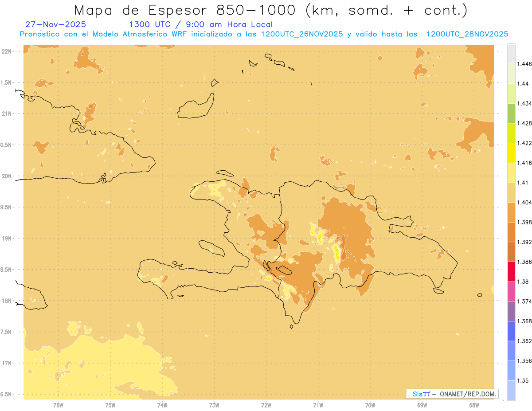Choose the bright yellow segment above 1.416

(x=511, y=153)
